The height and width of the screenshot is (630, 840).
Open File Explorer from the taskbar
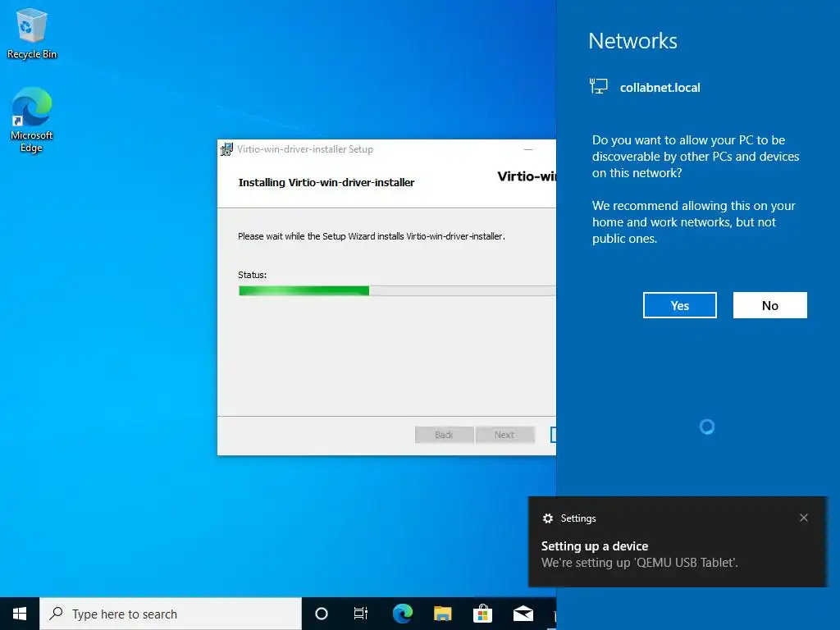tap(442, 614)
